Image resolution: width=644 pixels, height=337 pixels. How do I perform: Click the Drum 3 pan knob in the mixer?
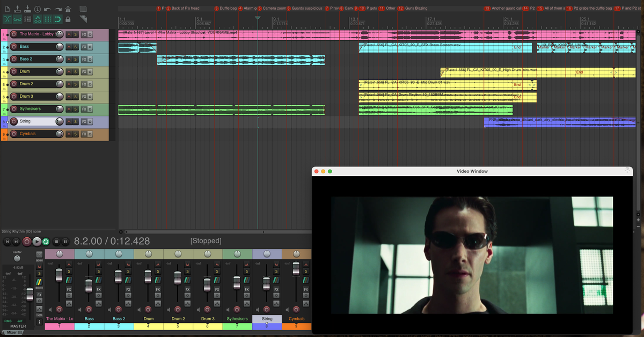[208, 253]
